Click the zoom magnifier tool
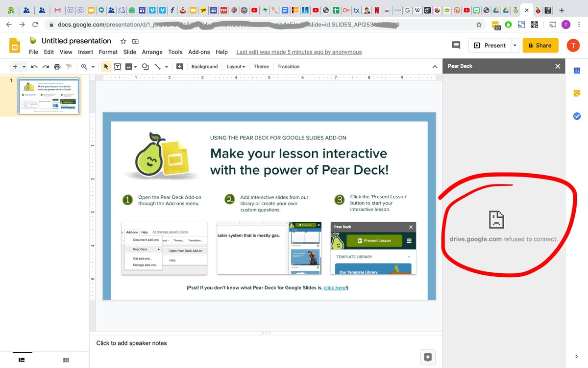 tap(84, 67)
